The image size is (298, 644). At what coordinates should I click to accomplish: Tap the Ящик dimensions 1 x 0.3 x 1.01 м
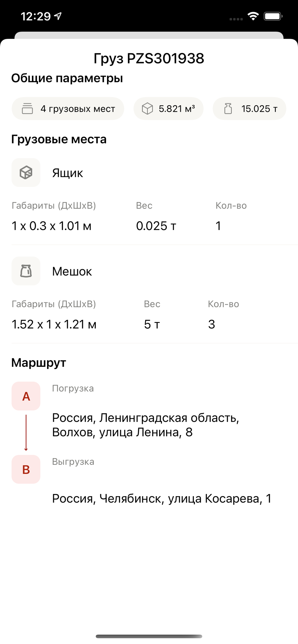pos(52,226)
